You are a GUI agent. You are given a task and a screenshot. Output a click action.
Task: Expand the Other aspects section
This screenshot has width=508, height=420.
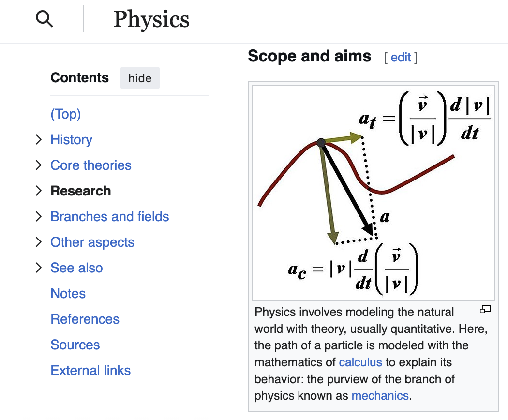coord(39,242)
